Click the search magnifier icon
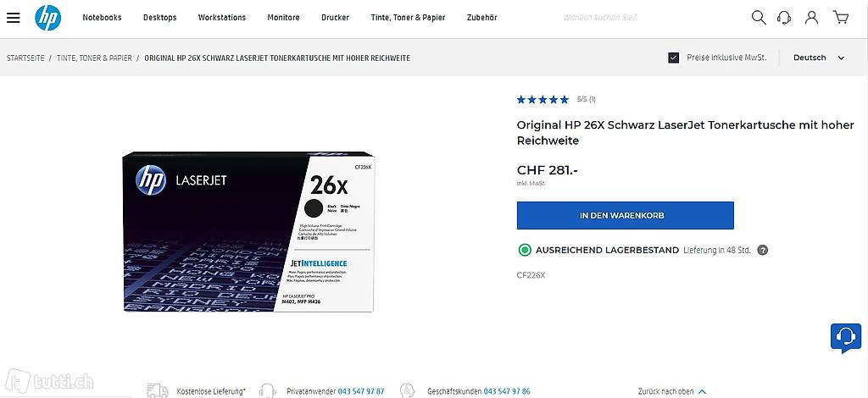 [x=759, y=17]
